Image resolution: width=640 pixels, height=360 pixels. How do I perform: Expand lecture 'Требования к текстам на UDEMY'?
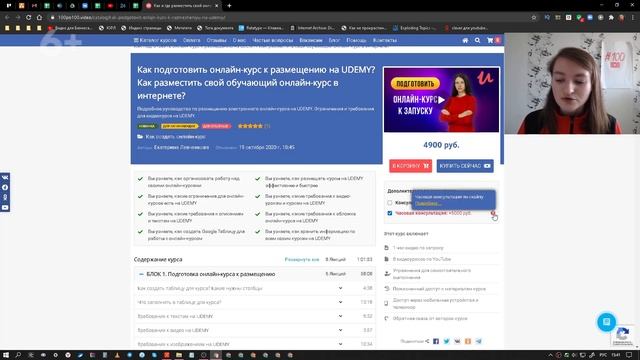tap(340, 316)
